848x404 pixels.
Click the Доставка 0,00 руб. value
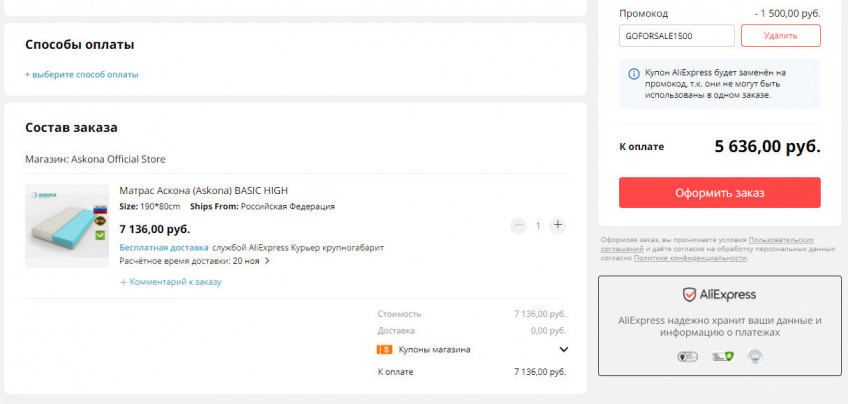[548, 331]
